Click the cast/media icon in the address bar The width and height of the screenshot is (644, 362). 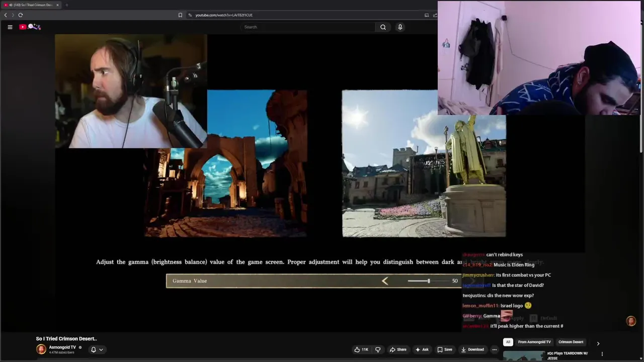point(427,15)
